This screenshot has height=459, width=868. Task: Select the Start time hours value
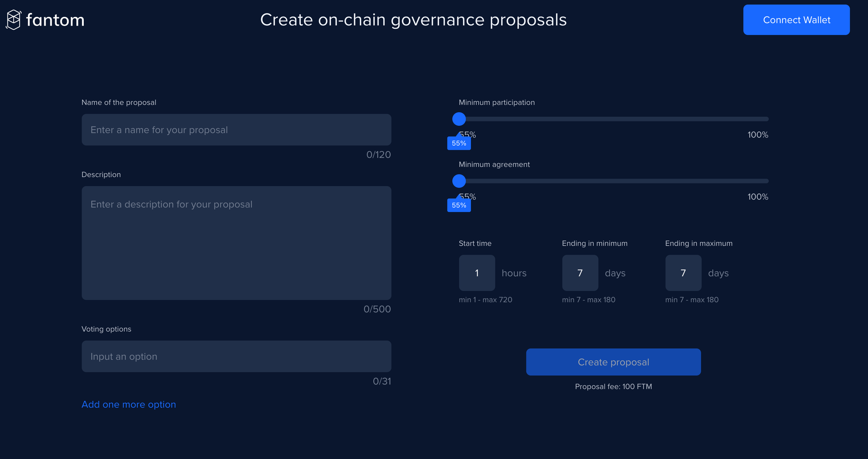tap(477, 273)
